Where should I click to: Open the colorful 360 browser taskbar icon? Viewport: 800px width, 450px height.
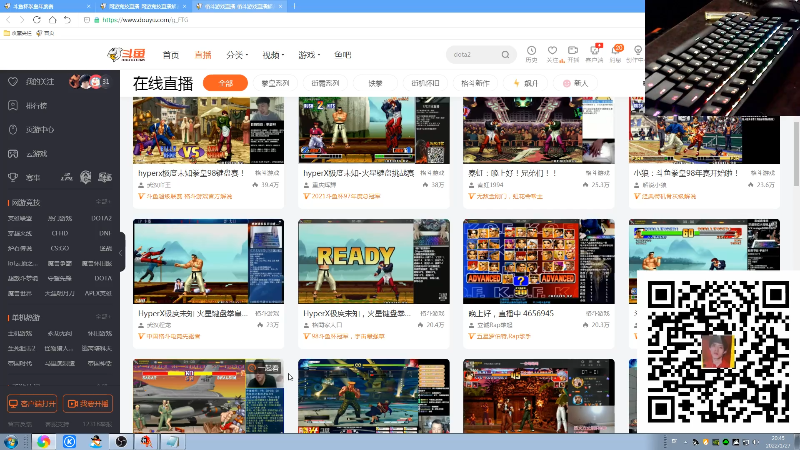pos(43,442)
